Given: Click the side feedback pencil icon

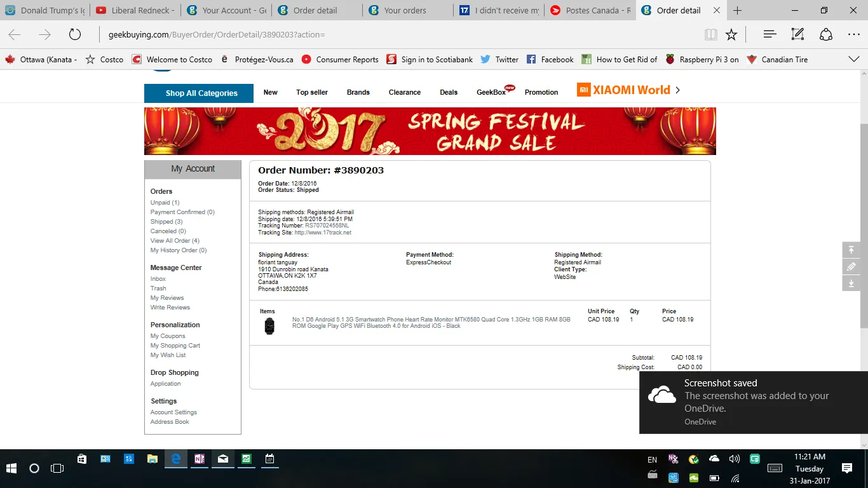Looking at the screenshot, I should tap(851, 267).
